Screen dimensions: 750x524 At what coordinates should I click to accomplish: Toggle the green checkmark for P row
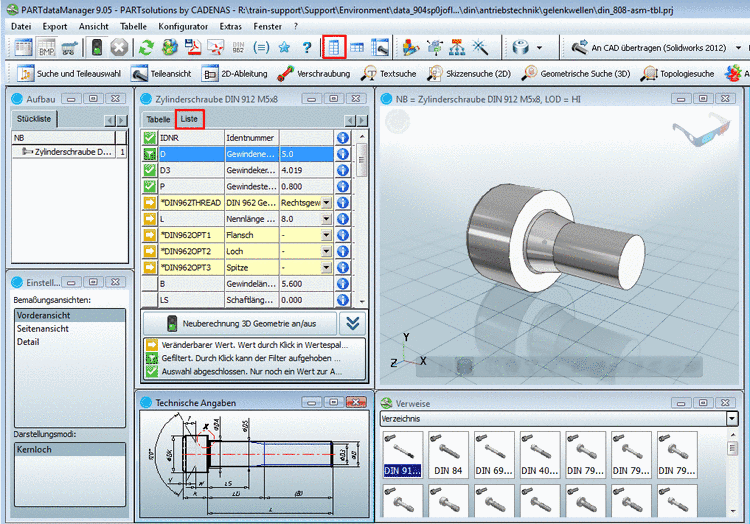point(149,186)
